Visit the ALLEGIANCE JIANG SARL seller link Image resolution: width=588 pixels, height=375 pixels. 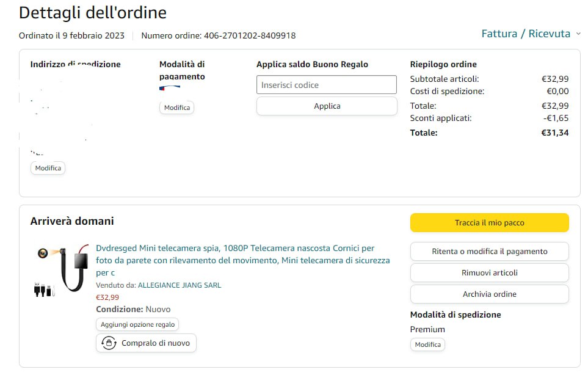click(x=179, y=285)
